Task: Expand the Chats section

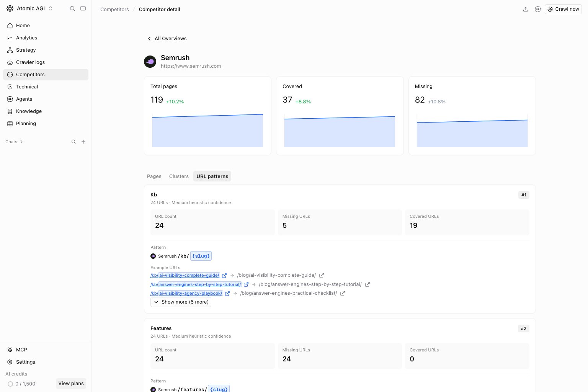Action: (x=14, y=142)
